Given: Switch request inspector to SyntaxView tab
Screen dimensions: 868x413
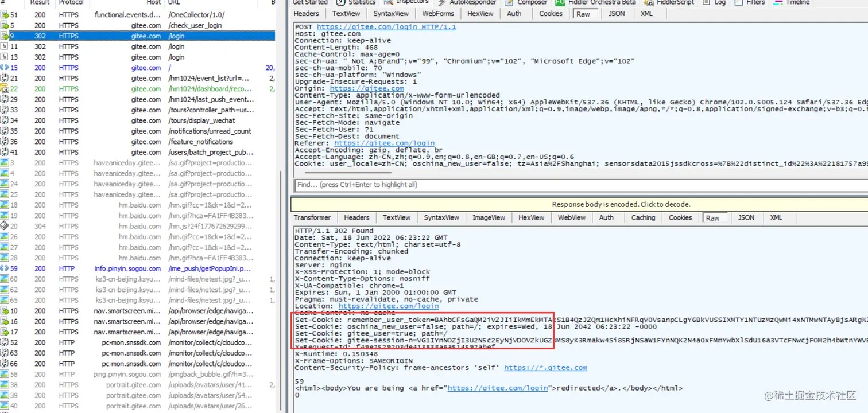Looking at the screenshot, I should coord(391,14).
